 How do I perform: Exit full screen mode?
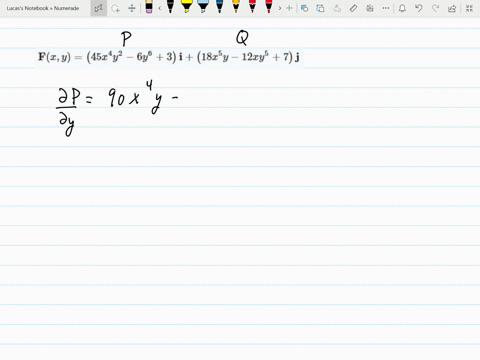(x=469, y=8)
